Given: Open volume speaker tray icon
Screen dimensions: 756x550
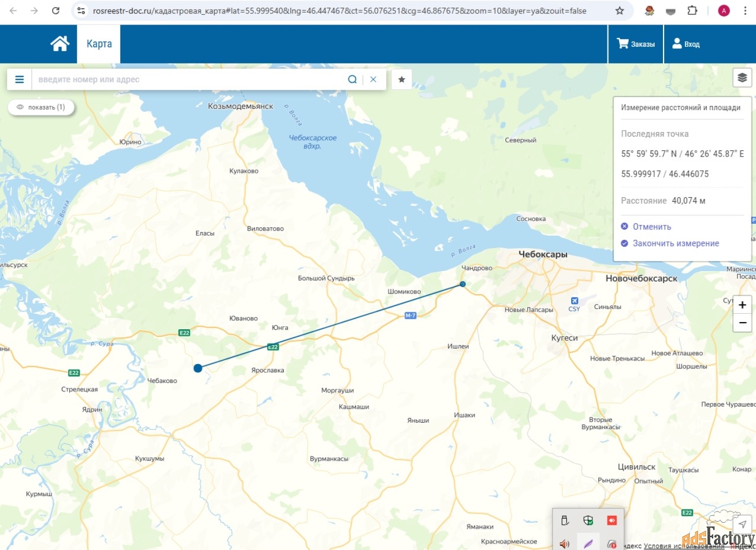Looking at the screenshot, I should pos(565,543).
